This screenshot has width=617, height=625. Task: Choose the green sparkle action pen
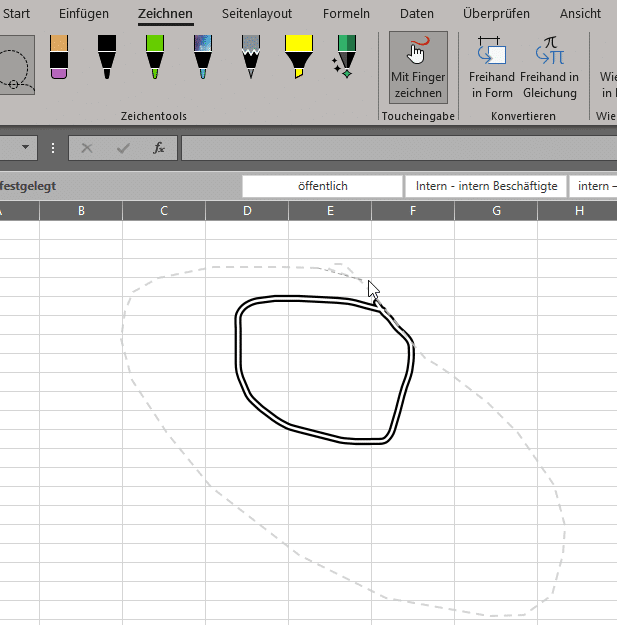pyautogui.click(x=345, y=57)
